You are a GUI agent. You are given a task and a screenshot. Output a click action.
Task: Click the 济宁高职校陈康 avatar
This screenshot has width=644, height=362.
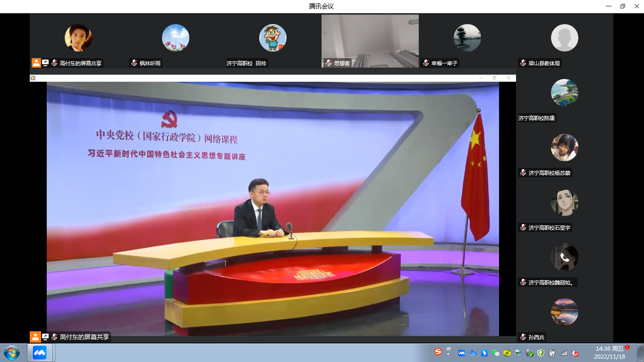(565, 93)
